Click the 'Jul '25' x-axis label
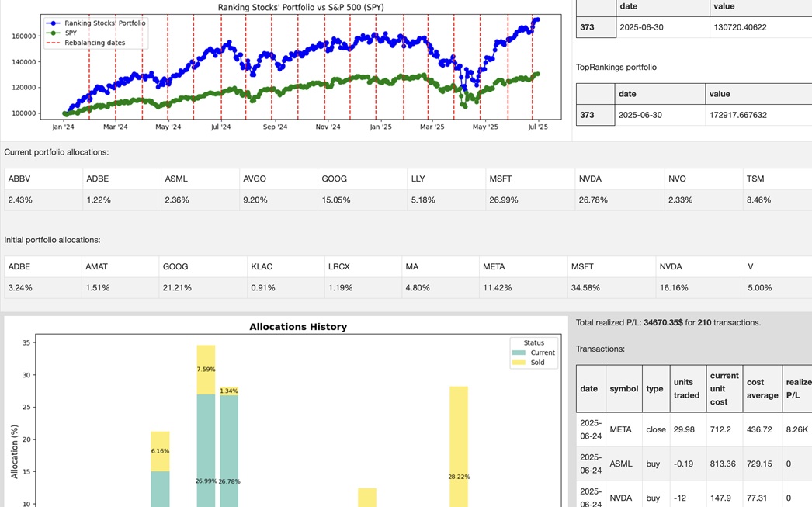This screenshot has width=812, height=507. pyautogui.click(x=538, y=127)
